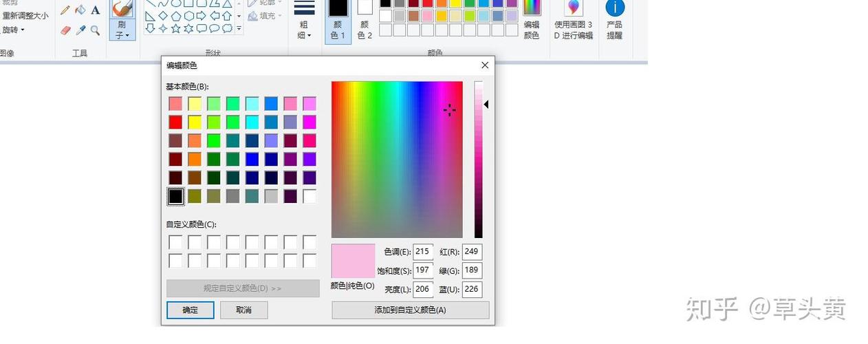Viewport: 868px width, 344px height.
Task: Select the Color 2 button
Action: point(365,21)
